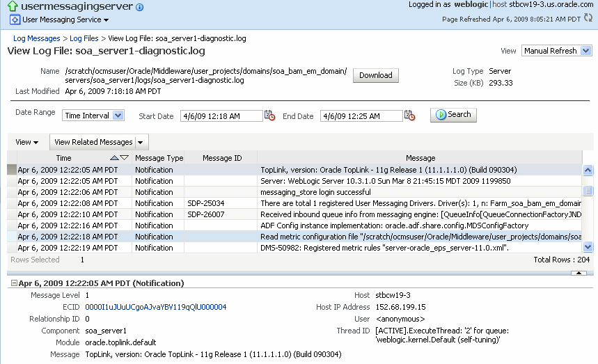Click the host IP address 152.68.199.15
This screenshot has height=364, width=598.
[x=400, y=307]
